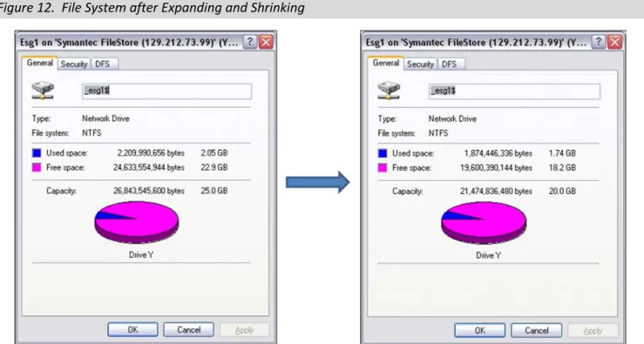Image resolution: width=644 pixels, height=344 pixels.
Task: Click the 18.2 GB free space text
Action: click(x=562, y=168)
